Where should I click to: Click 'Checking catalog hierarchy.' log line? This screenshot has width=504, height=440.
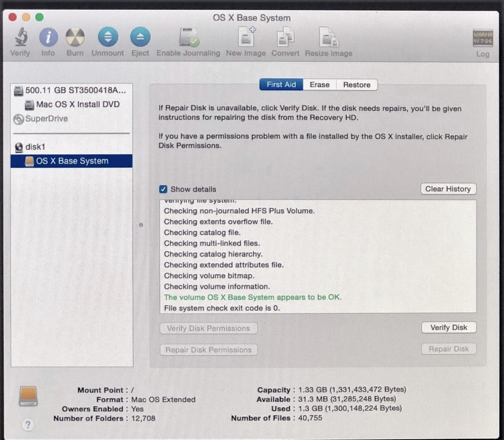(213, 254)
